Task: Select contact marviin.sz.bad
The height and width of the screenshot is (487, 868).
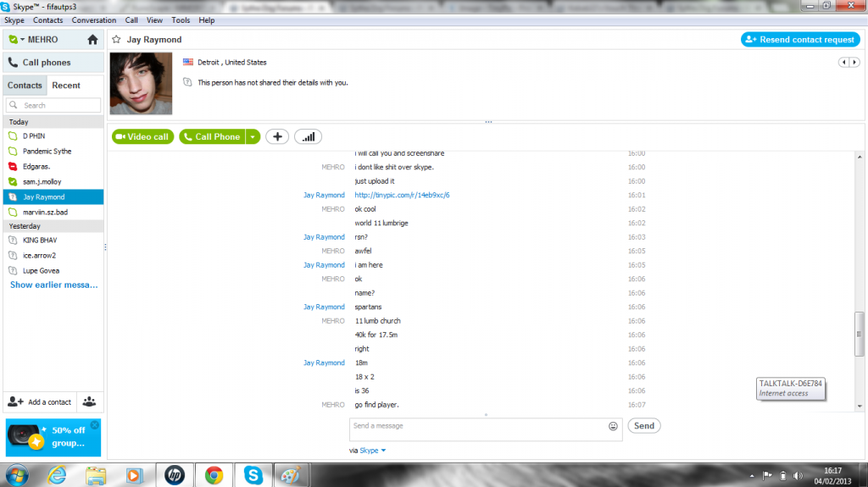Action: (x=53, y=212)
